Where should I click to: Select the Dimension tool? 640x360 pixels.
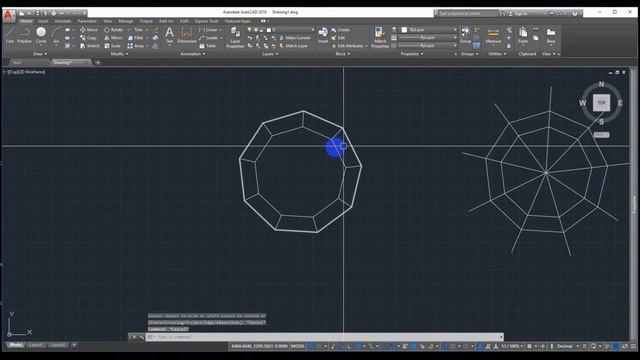[187, 35]
